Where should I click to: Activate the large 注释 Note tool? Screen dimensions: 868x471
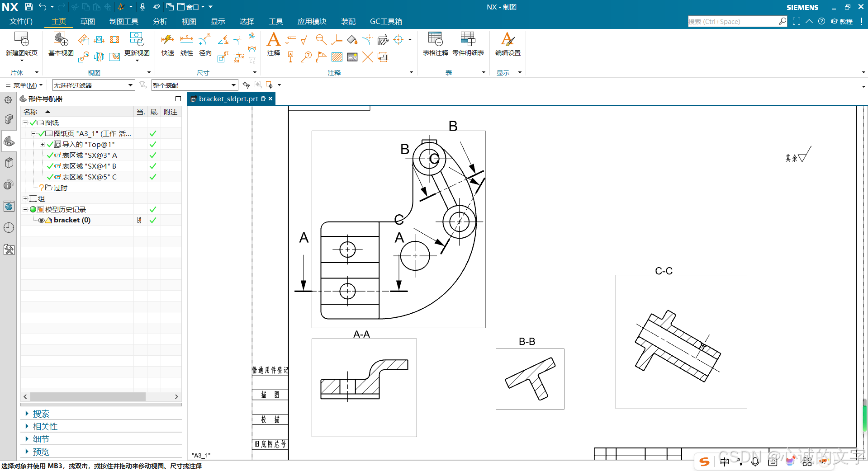[274, 44]
